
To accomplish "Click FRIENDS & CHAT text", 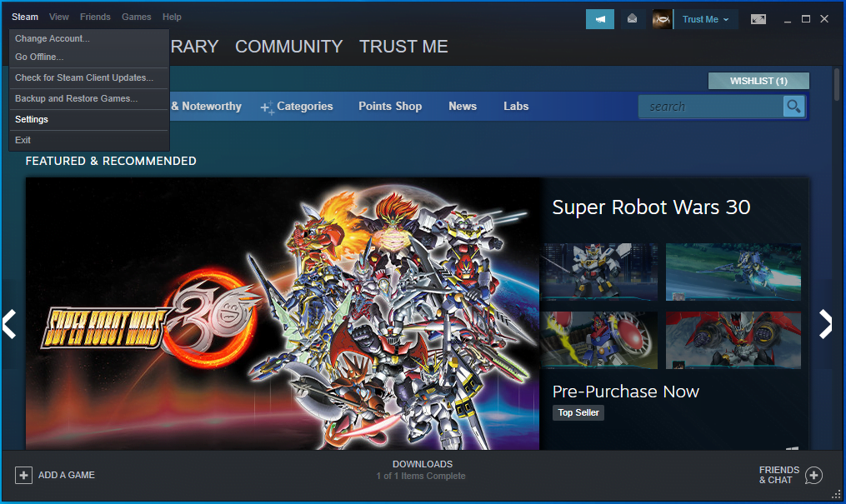I will point(778,475).
